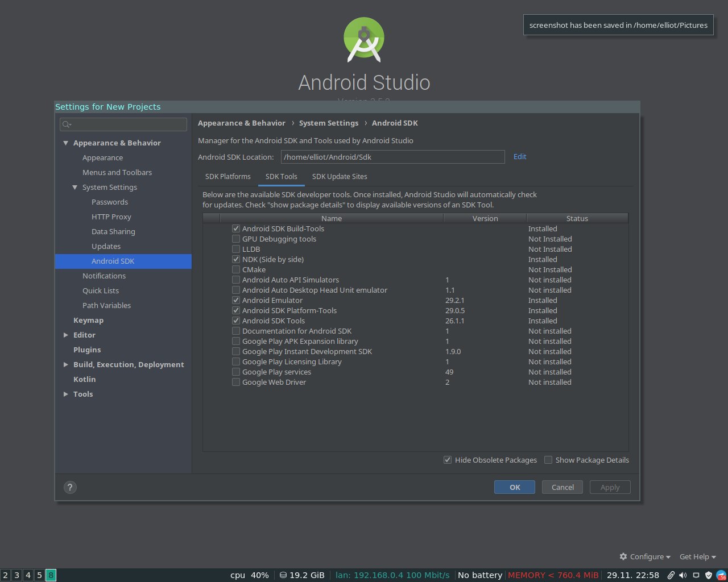Uncheck Android Emulator checkbox
Viewport: 728px width, 582px height.
click(236, 300)
